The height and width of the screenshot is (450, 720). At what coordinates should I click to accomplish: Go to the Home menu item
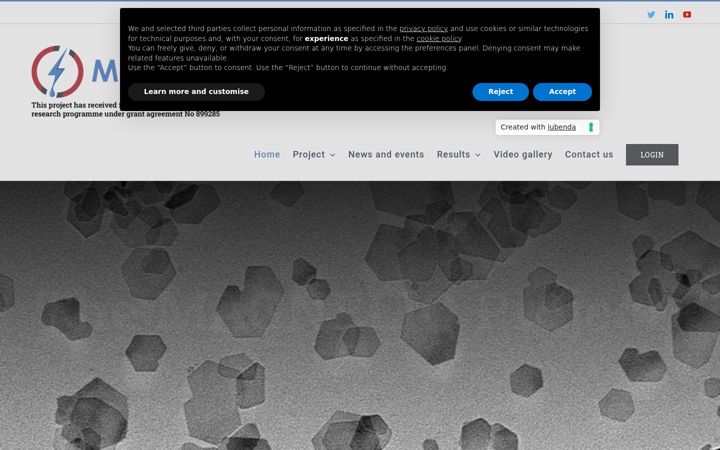pyautogui.click(x=267, y=155)
